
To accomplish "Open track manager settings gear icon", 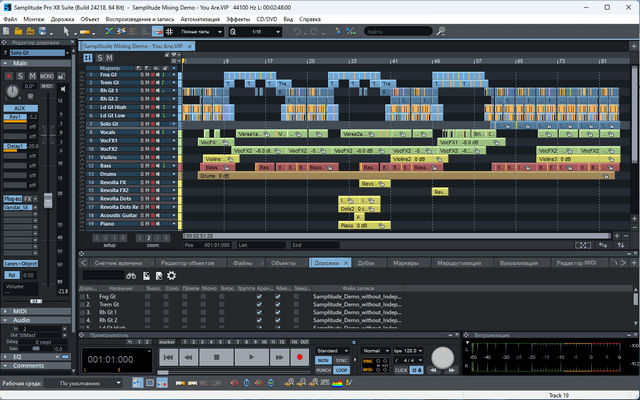I will 171,274.
